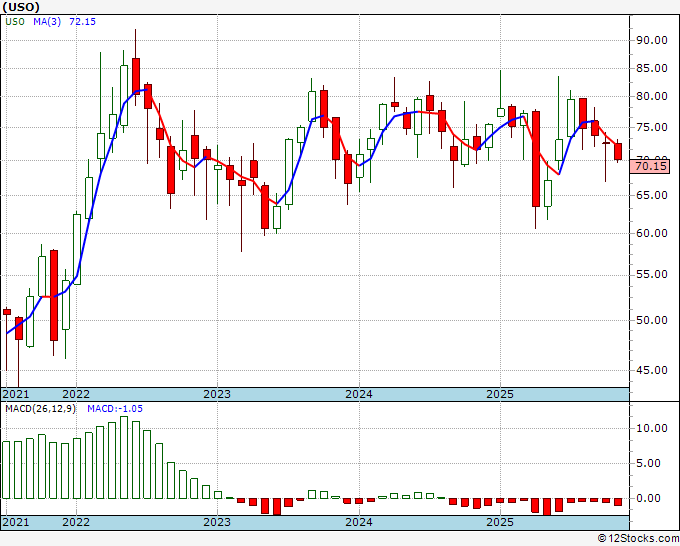Click the 10.00 MACD axis label
Viewport: 680px width, 546px height.
point(652,428)
